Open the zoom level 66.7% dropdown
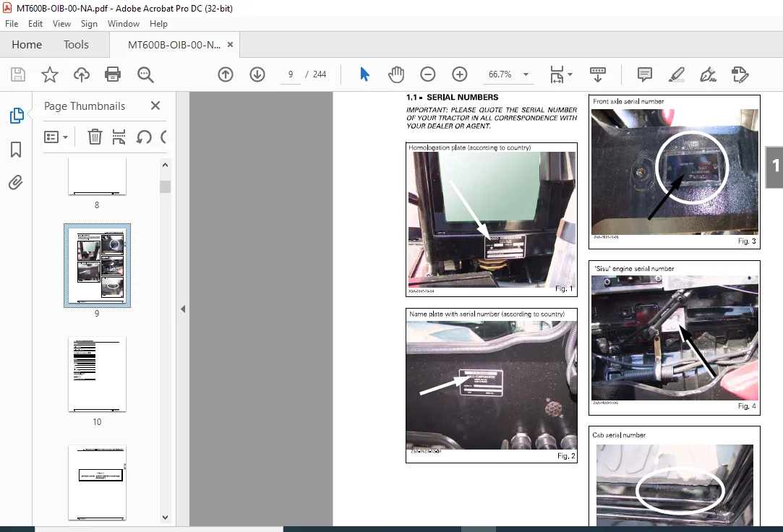783x532 pixels. (x=526, y=74)
